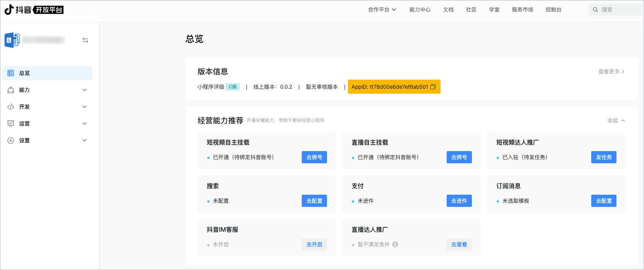Click the mini program document avatar icon

pos(12,40)
